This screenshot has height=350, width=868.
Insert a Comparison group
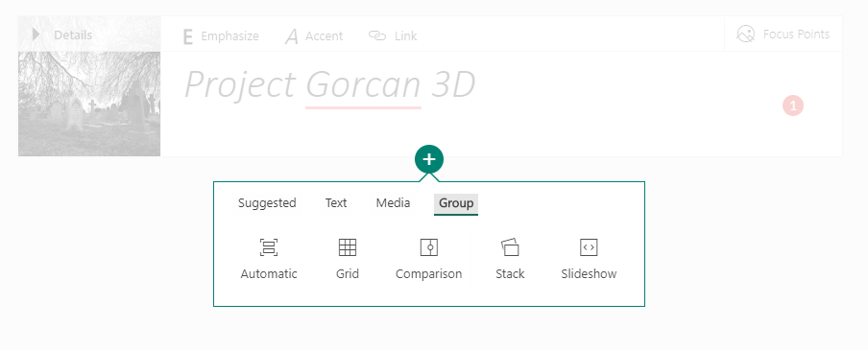[429, 247]
